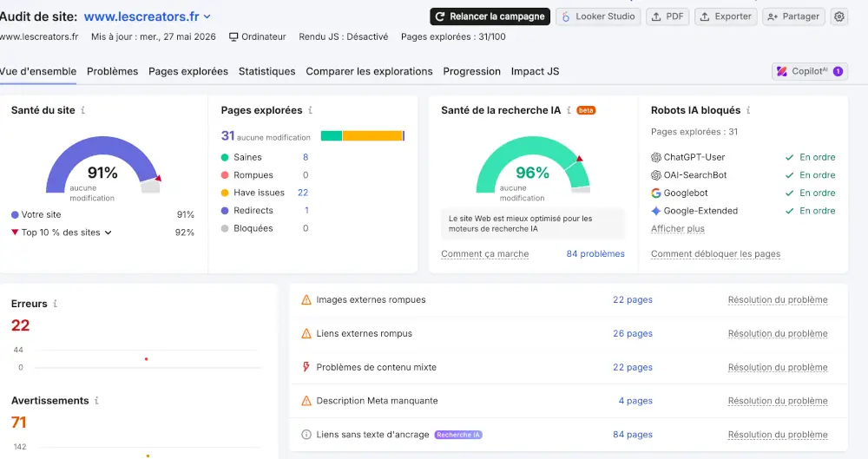Click the 96% AI search health gauge
This screenshot has width=868, height=459.
tap(533, 165)
